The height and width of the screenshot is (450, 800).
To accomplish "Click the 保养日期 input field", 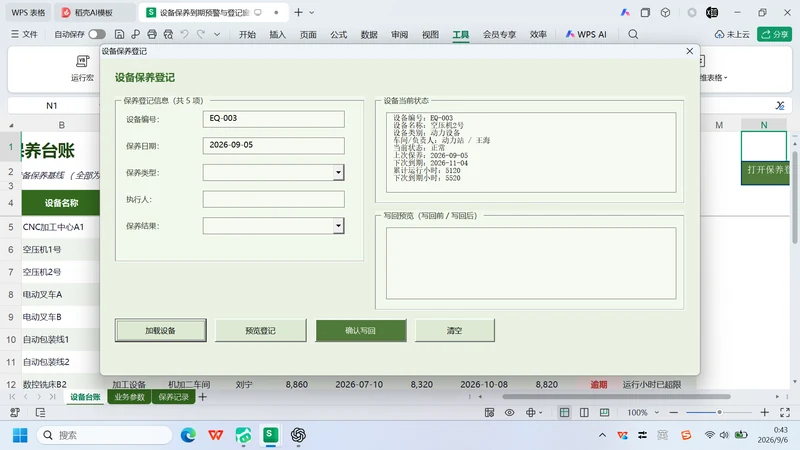I will point(273,145).
